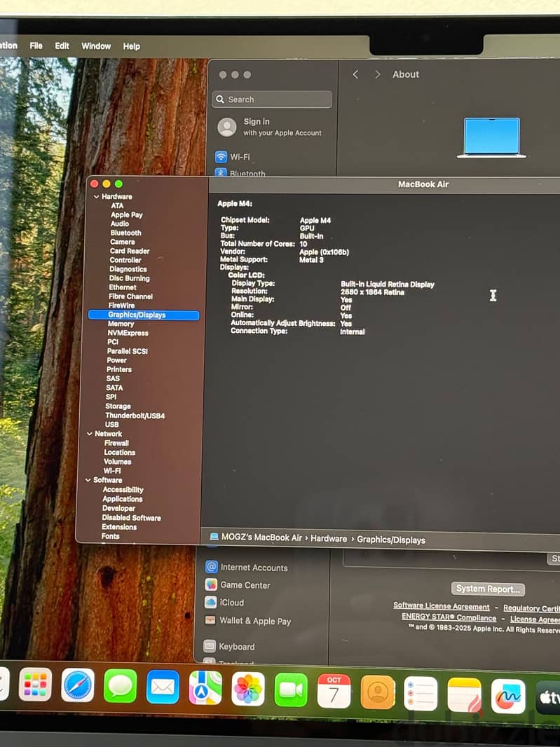Open iCloud in System Settings sidebar
The image size is (560, 747).
point(224,602)
